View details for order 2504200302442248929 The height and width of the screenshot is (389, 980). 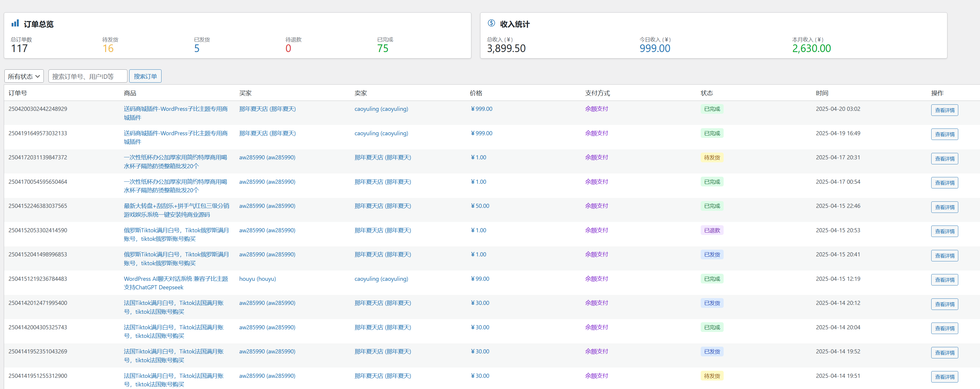click(945, 110)
